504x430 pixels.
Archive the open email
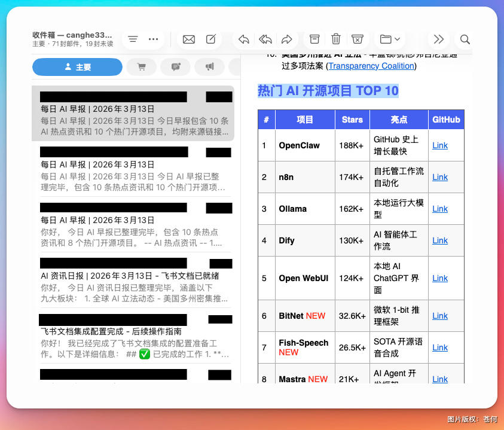314,39
